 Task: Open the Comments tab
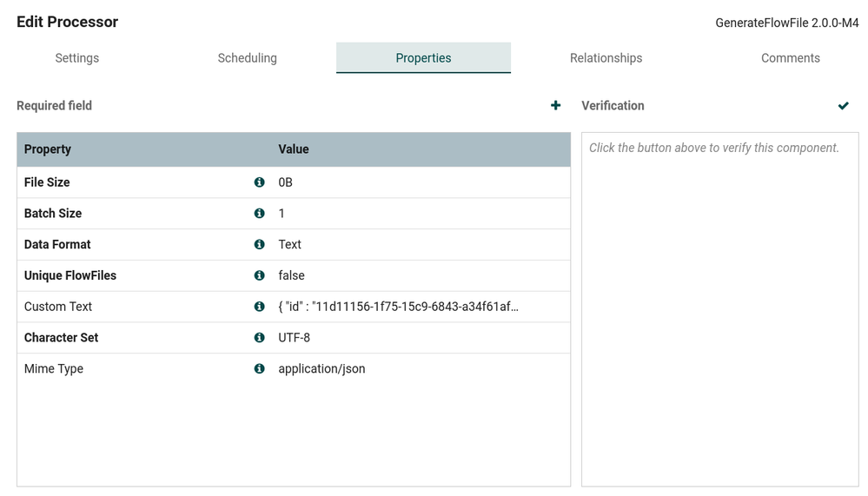(790, 58)
